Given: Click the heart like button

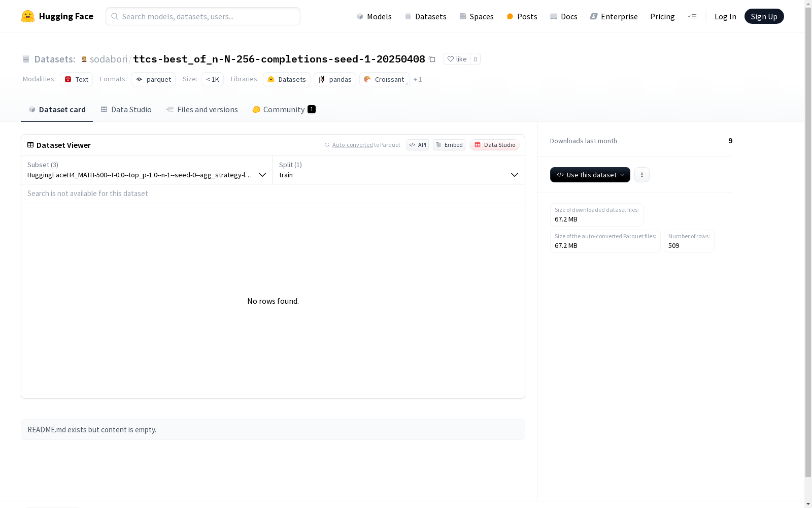Looking at the screenshot, I should (x=457, y=59).
